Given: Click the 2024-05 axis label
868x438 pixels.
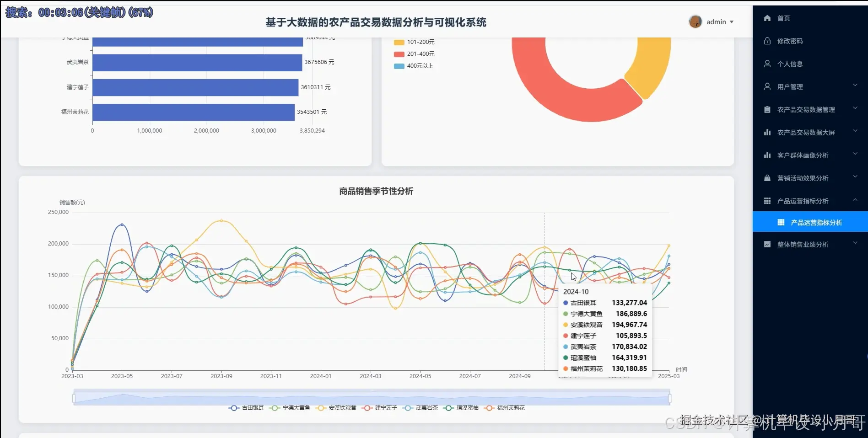Looking at the screenshot, I should tap(420, 376).
